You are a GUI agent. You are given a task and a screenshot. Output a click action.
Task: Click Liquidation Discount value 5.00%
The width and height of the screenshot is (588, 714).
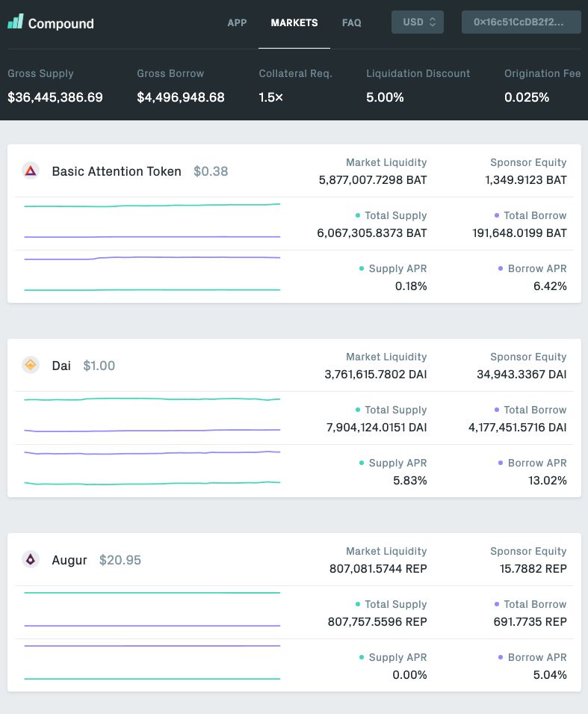click(x=385, y=97)
